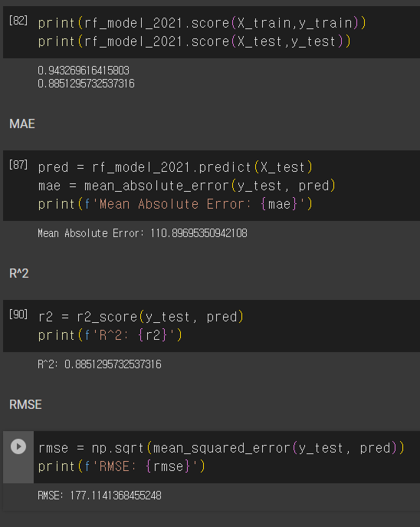Click the np.sqrt mean_squared_error line
The image size is (420, 527).
[x=221, y=448]
